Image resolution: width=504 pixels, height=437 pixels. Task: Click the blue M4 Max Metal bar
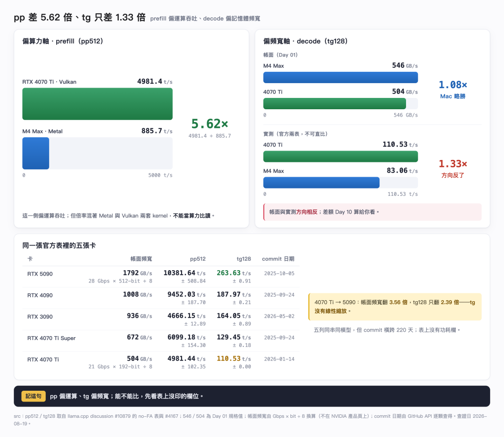click(x=35, y=153)
